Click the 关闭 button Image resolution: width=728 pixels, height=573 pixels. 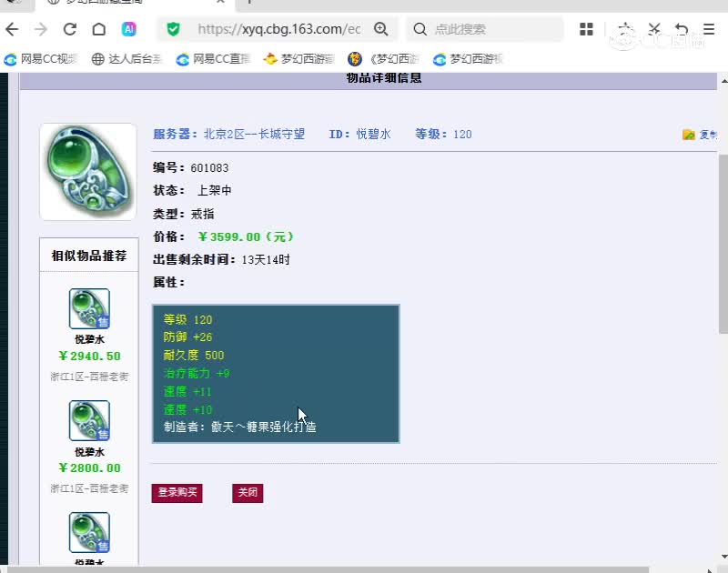click(x=248, y=493)
